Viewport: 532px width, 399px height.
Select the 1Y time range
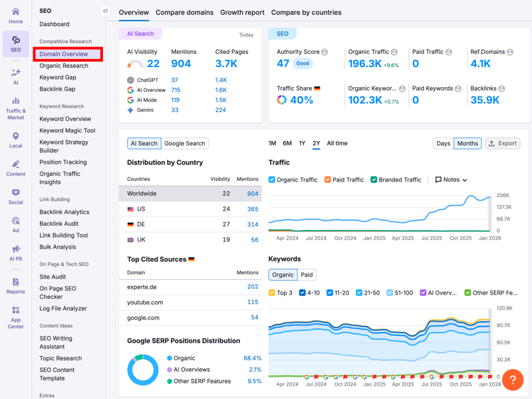click(x=302, y=144)
